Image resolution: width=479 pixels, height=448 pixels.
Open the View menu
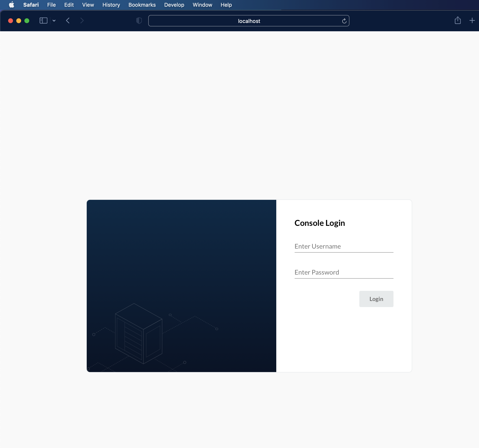(88, 5)
